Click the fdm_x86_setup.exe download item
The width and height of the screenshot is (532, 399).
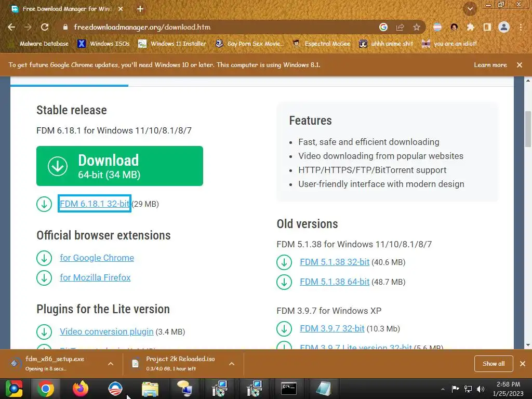54,363
